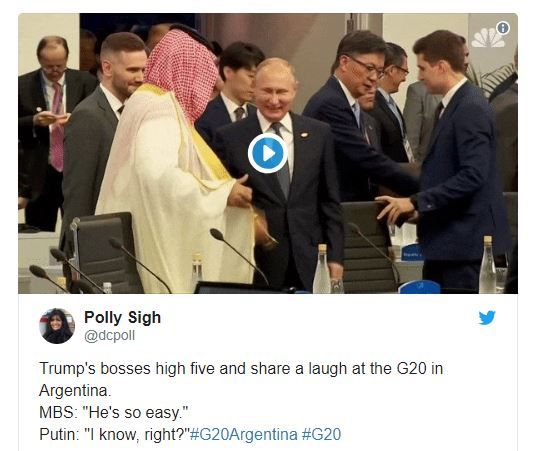The width and height of the screenshot is (544, 451).
Task: Follow the #G20 hashtag
Action: (x=322, y=434)
